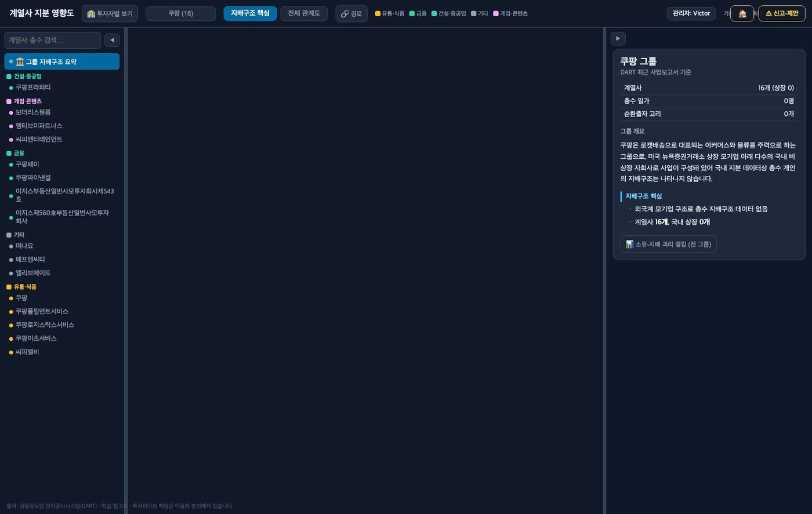812x514 pixels.
Task: Switch to the 전체 관계도 tab
Action: [x=304, y=13]
